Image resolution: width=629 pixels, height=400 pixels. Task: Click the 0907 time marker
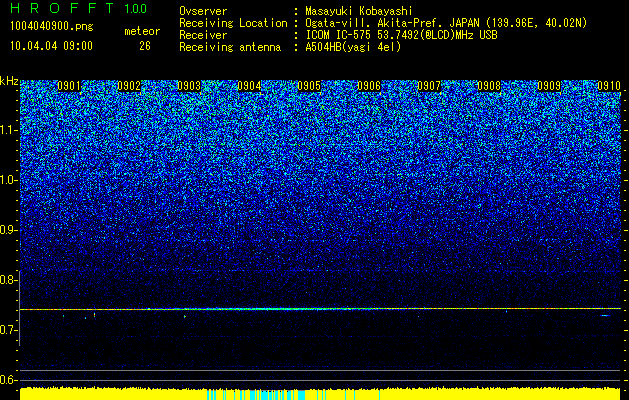pyautogui.click(x=429, y=86)
